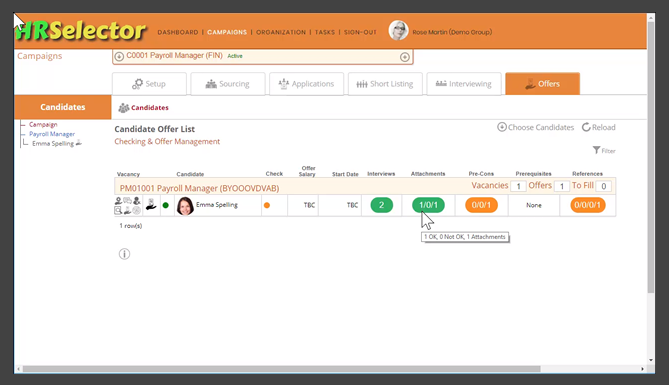
Task: Click SIGN-OUT in top navigation
Action: click(360, 32)
